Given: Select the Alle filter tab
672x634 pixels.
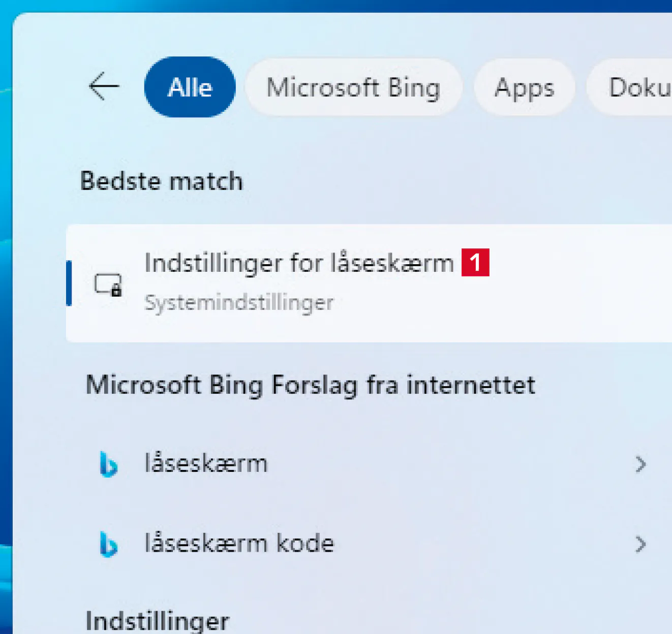Looking at the screenshot, I should [190, 87].
